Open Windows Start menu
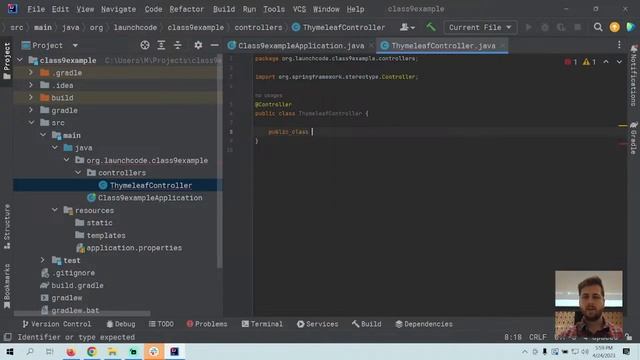640x360 pixels. coord(10,351)
